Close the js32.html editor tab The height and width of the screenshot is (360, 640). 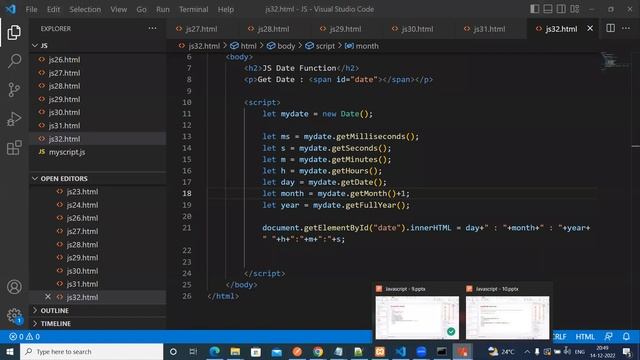coord(590,28)
